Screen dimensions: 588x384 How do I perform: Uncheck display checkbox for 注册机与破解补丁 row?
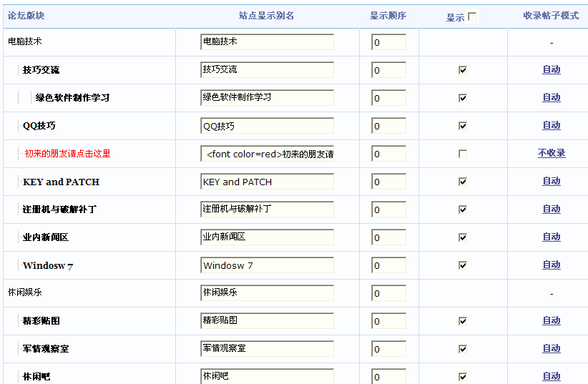tap(463, 210)
